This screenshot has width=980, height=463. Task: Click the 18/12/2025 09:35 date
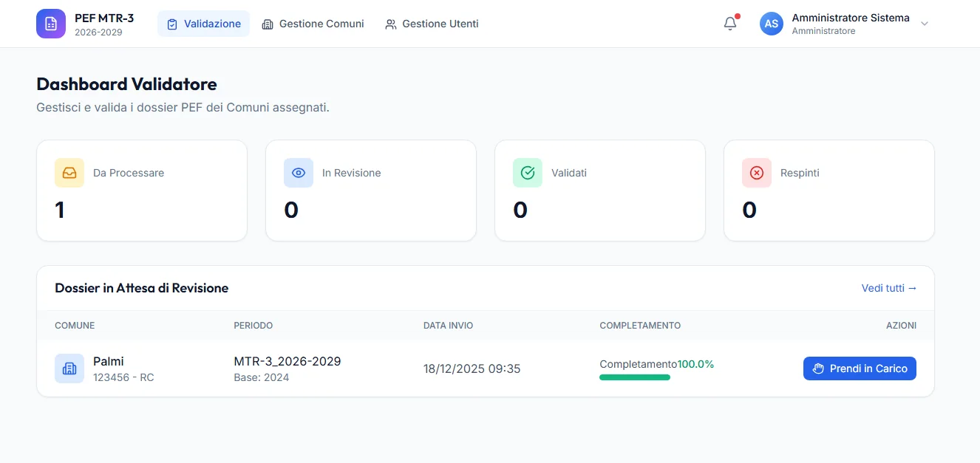tap(472, 368)
